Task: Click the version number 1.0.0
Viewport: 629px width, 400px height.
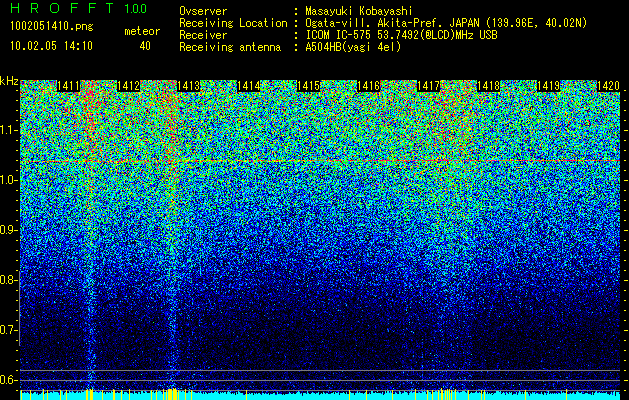Action: (x=135, y=9)
